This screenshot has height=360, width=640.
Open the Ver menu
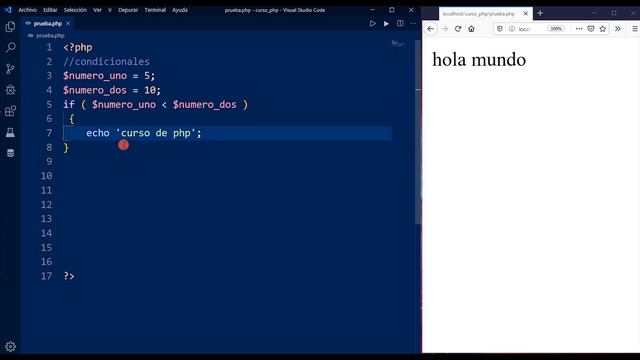(x=97, y=10)
